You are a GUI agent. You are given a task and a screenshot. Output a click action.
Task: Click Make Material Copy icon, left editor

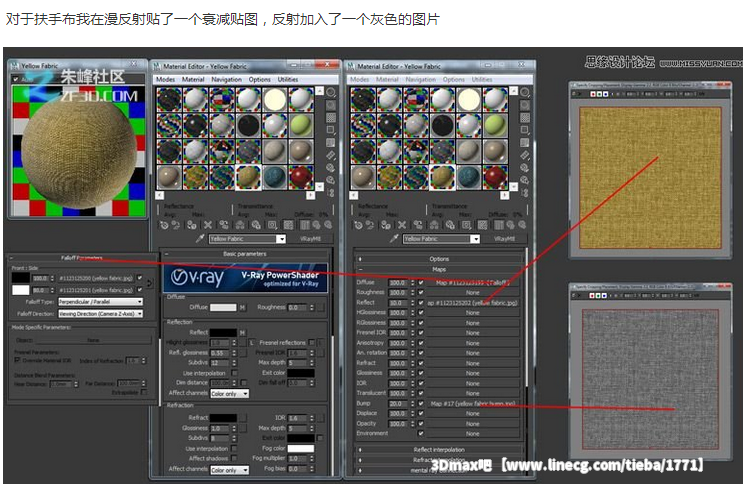click(x=224, y=225)
